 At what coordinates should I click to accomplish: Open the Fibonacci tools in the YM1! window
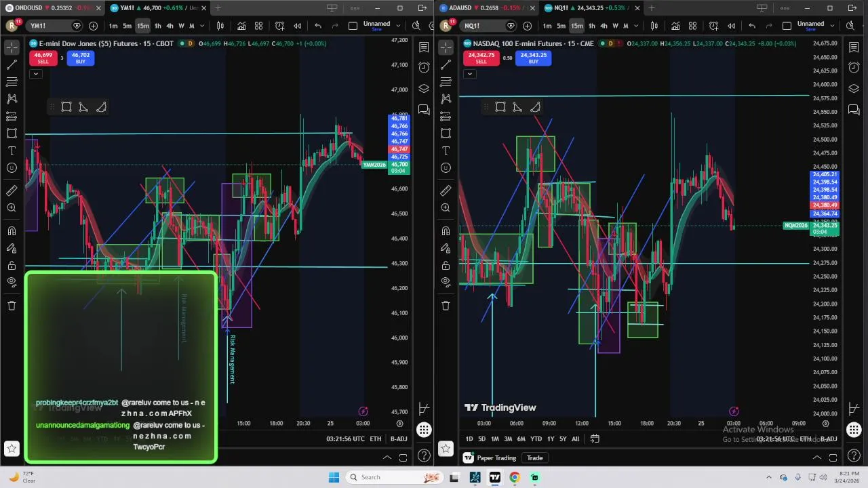12,81
